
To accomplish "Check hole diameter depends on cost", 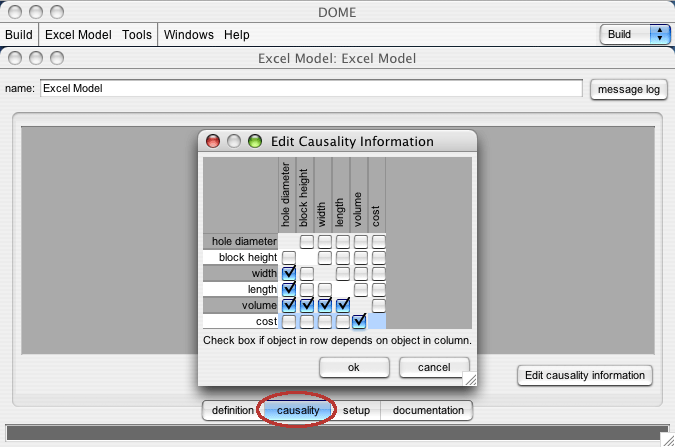I will point(378,242).
